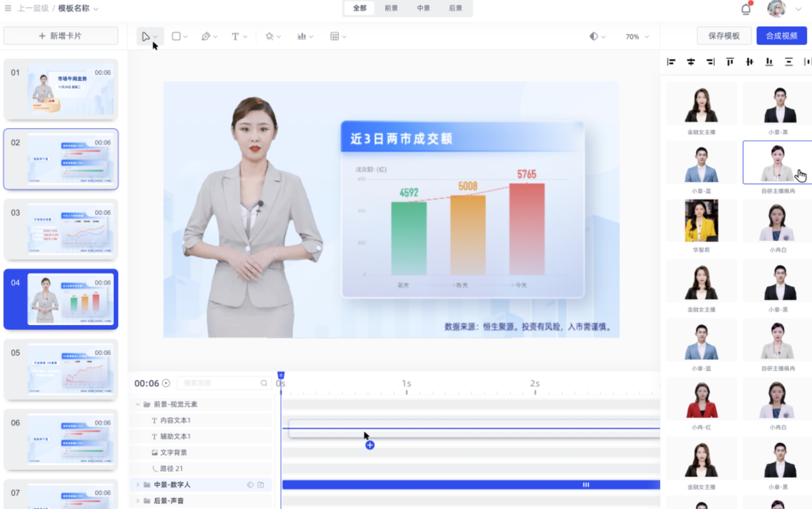812x509 pixels.
Task: Select card 02 thumbnail
Action: [x=61, y=159]
